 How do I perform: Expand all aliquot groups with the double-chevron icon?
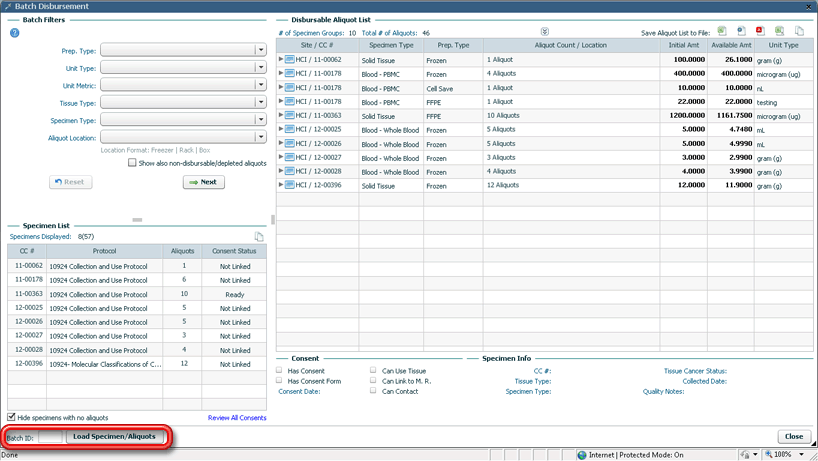pyautogui.click(x=545, y=32)
